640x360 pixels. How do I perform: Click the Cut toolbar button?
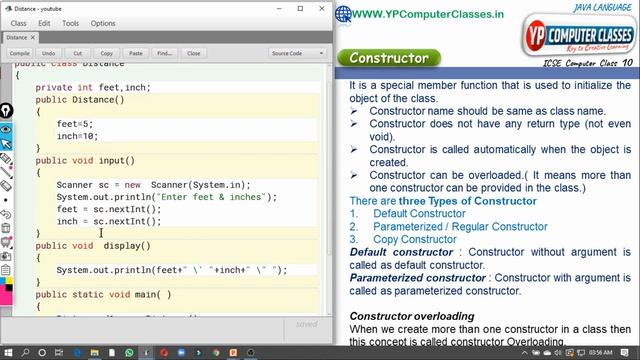[x=78, y=53]
